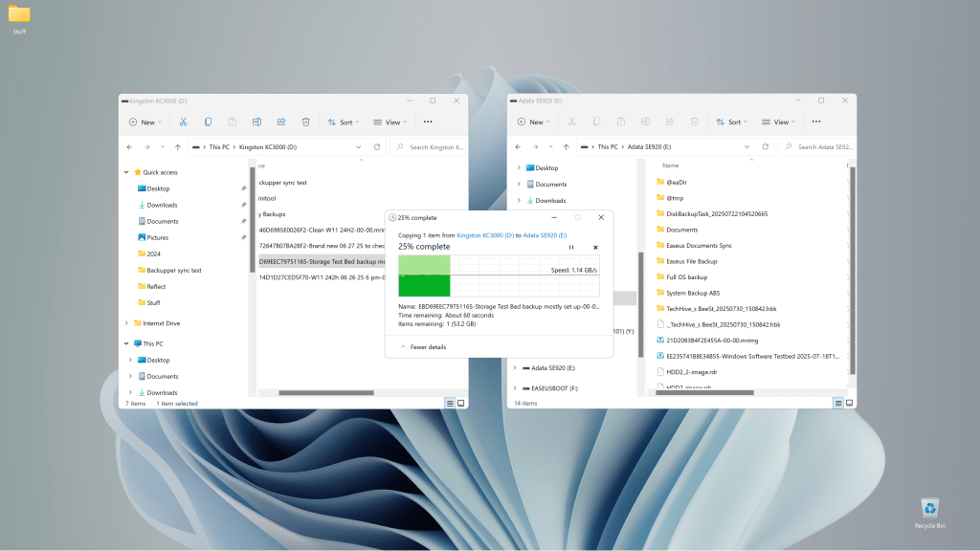Open the Sort dropdown in Kingston KC3000 window

click(343, 122)
